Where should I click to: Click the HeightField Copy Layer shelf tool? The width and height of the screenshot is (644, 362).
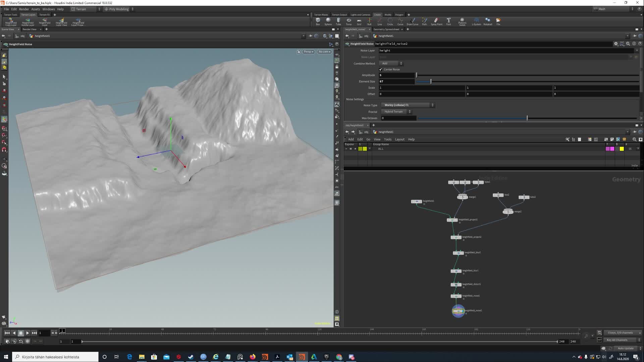tap(10, 21)
